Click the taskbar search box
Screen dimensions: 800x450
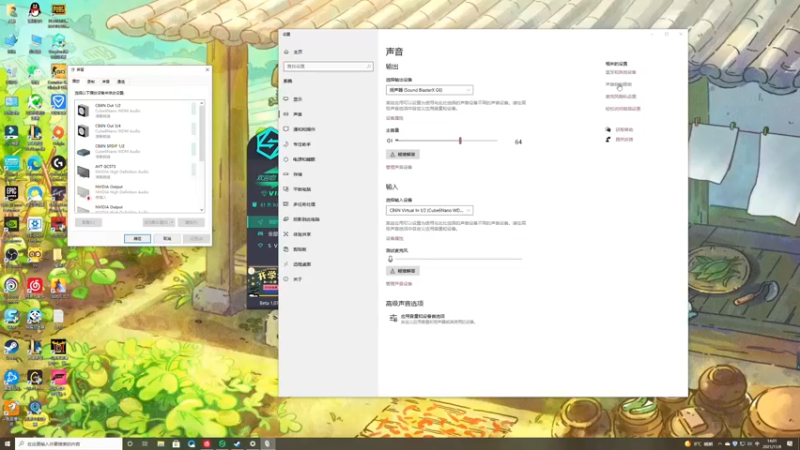point(69,444)
